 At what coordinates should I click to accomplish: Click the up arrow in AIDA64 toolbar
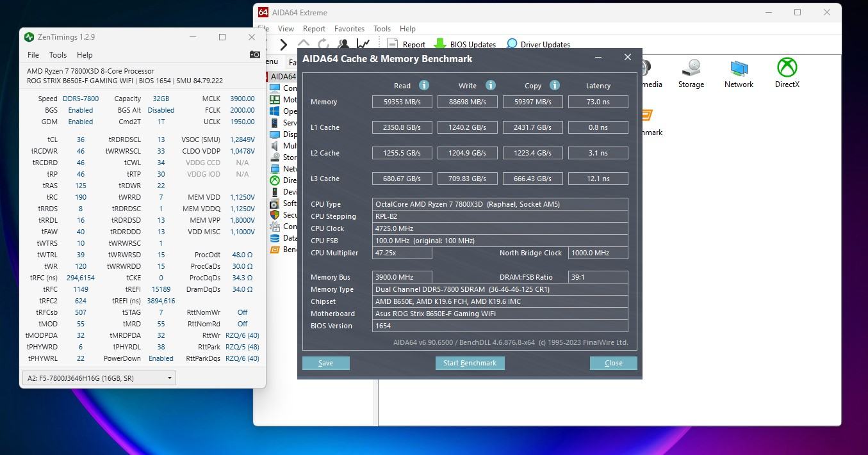click(x=304, y=44)
